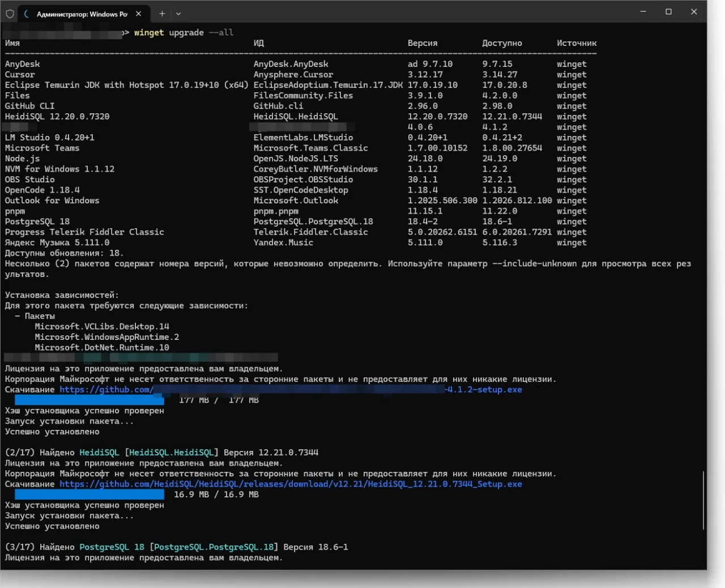The height and width of the screenshot is (588, 725).
Task: Minimize the terminal window
Action: pyautogui.click(x=643, y=11)
